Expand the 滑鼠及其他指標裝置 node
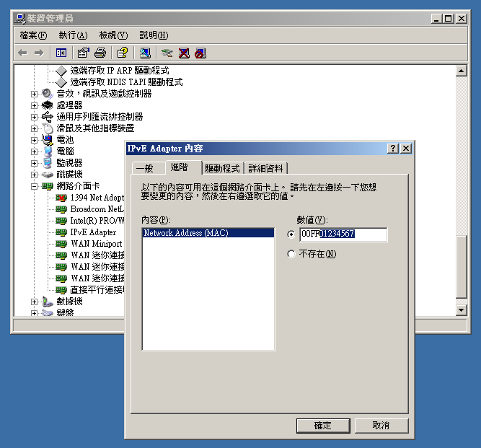 (34, 128)
